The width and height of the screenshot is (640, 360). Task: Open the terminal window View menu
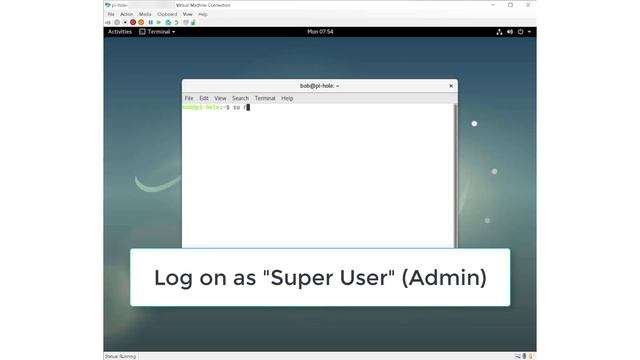click(x=220, y=98)
